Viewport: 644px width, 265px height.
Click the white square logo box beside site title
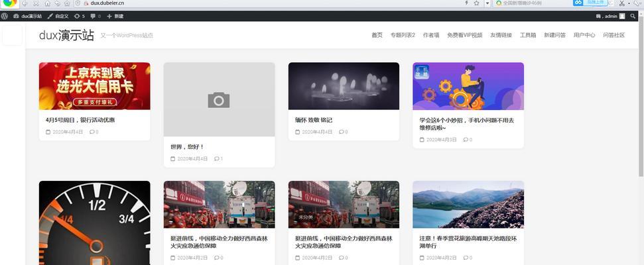point(13,35)
